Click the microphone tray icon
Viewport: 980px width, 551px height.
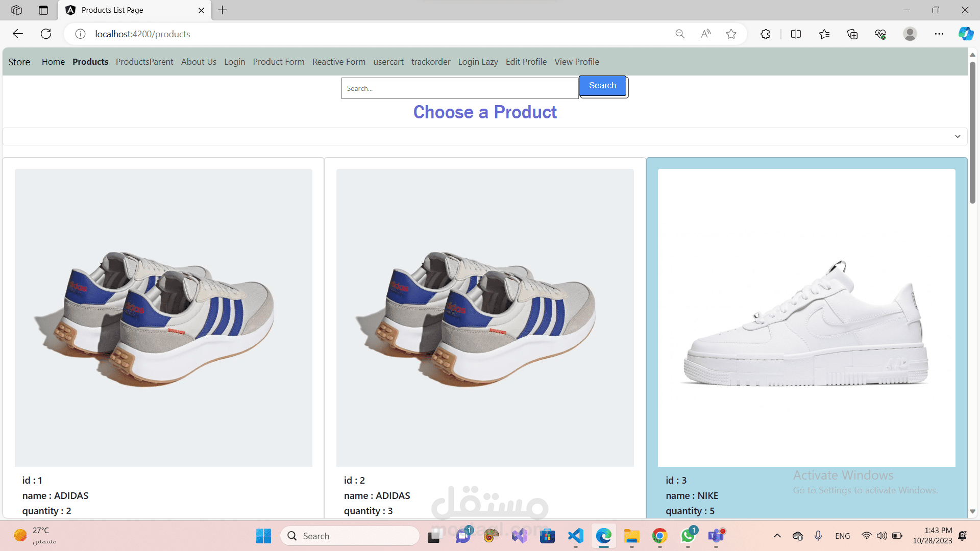(818, 536)
